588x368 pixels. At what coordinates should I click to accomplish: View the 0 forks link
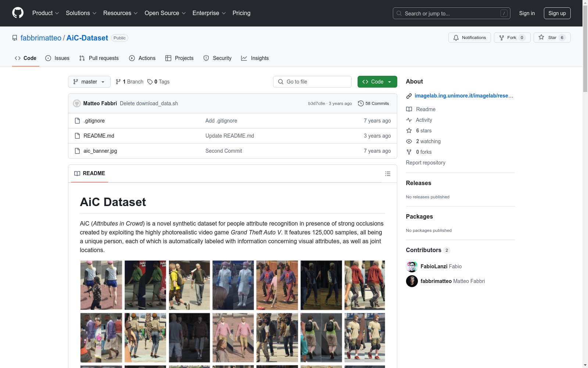click(419, 152)
